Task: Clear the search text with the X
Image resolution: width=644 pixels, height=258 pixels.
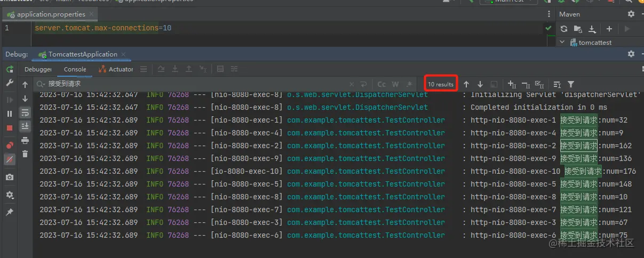Action: click(352, 84)
